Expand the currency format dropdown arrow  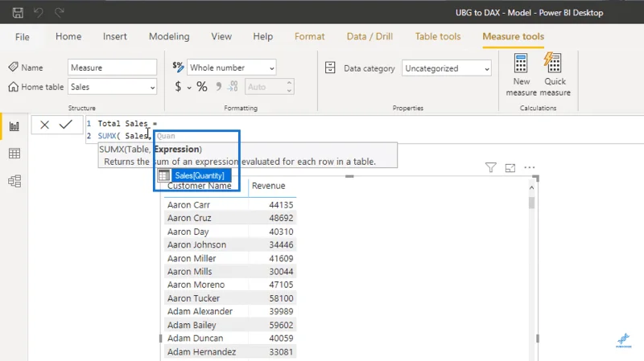(x=189, y=88)
